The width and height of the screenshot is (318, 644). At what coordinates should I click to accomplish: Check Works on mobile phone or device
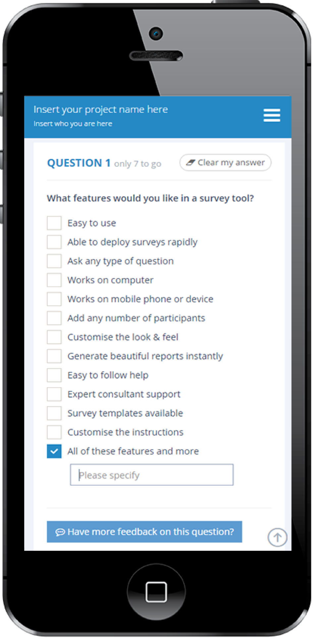[x=54, y=299]
